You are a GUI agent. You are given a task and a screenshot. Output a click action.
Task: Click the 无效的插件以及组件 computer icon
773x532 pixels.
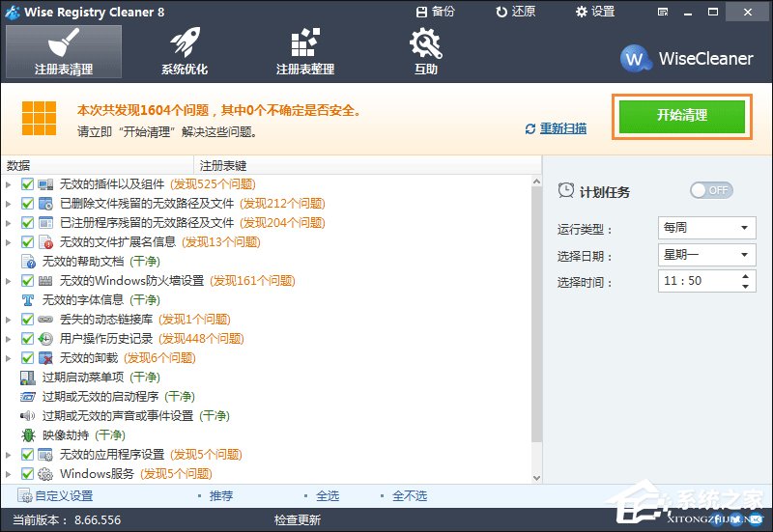pos(45,184)
